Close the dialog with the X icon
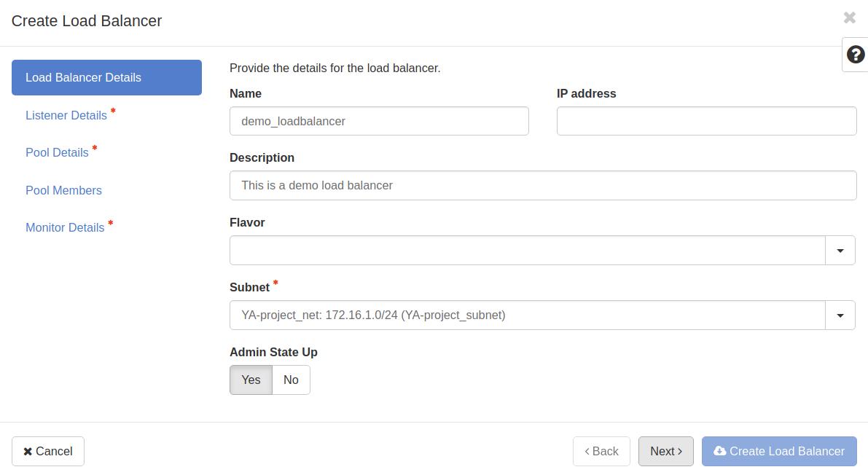868x475 pixels. click(x=849, y=17)
